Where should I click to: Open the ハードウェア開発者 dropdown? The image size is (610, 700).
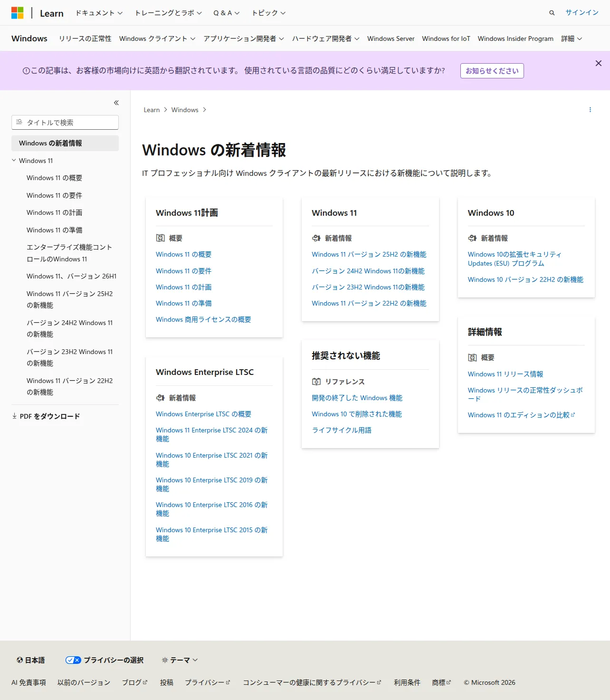pos(326,38)
